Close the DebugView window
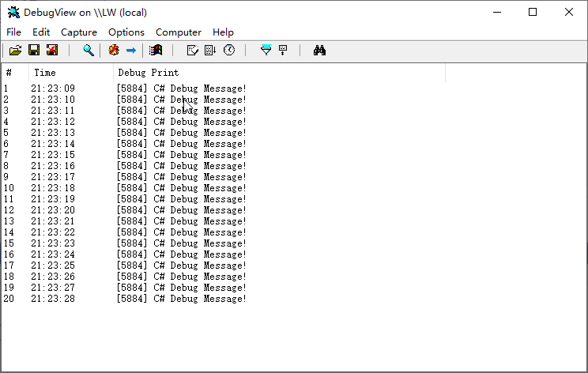 pos(569,13)
